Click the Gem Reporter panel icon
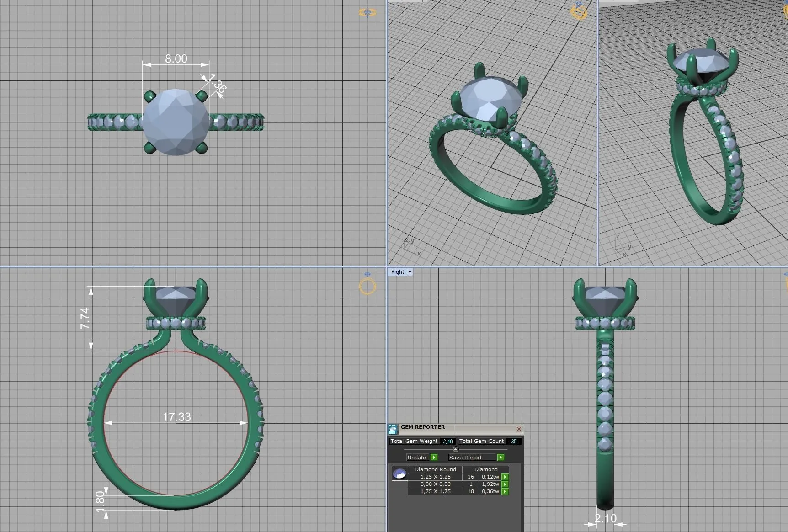 tap(393, 429)
